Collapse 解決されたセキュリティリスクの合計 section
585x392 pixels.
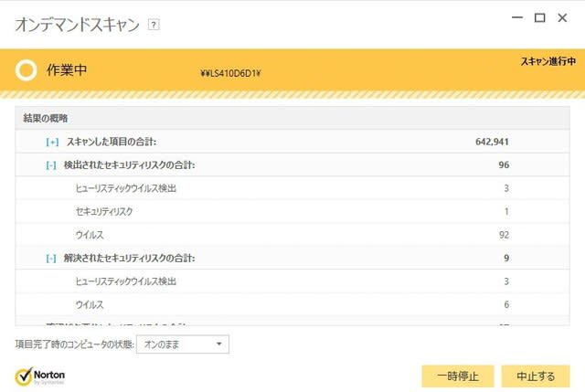click(52, 259)
